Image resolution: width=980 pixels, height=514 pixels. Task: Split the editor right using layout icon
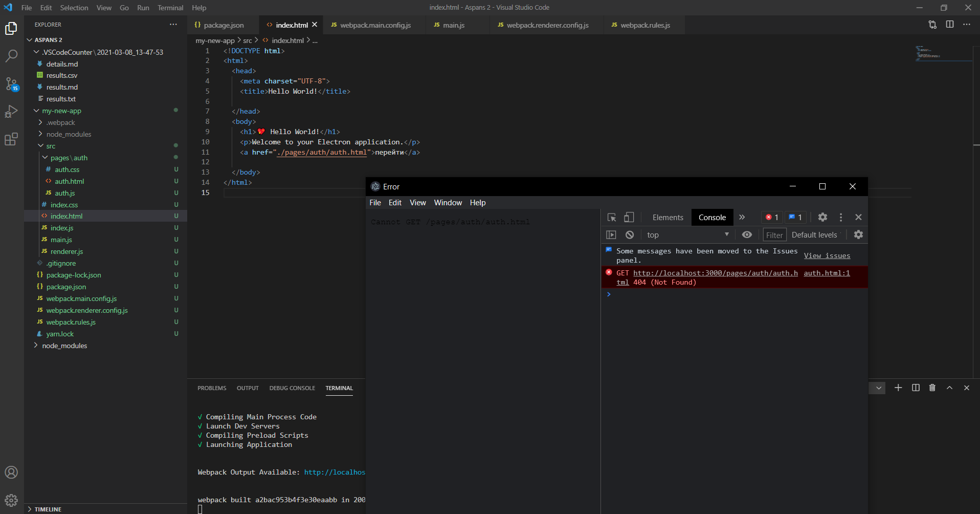950,25
